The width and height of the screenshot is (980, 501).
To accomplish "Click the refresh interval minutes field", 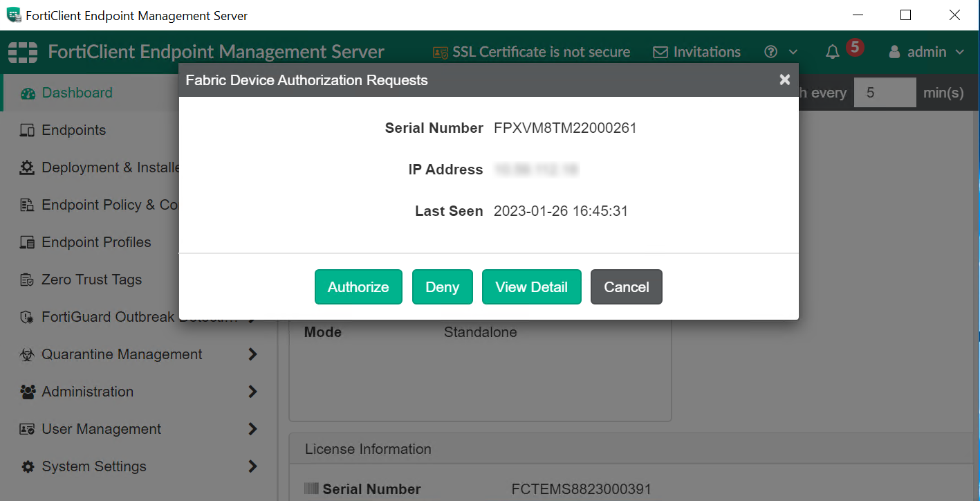I will tap(885, 92).
